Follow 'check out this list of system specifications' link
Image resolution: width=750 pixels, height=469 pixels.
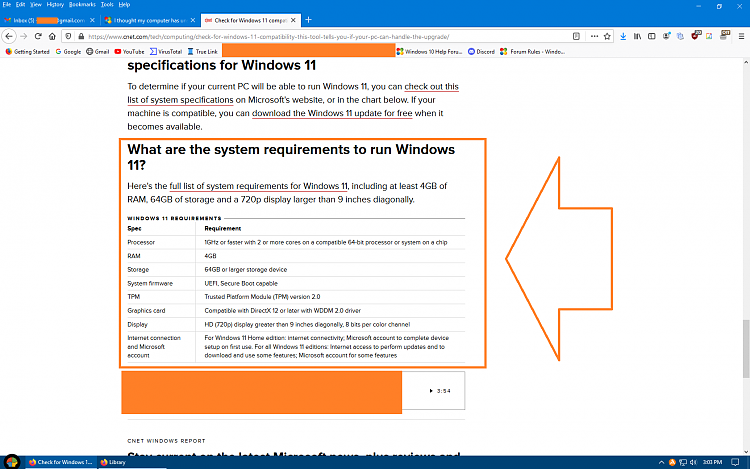[293, 93]
